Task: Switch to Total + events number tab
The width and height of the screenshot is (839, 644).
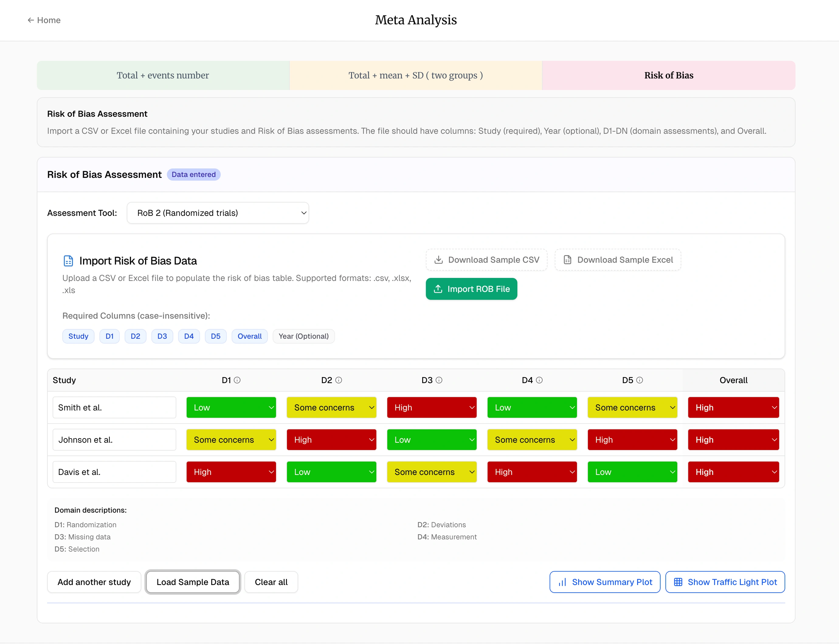Action: click(x=163, y=75)
